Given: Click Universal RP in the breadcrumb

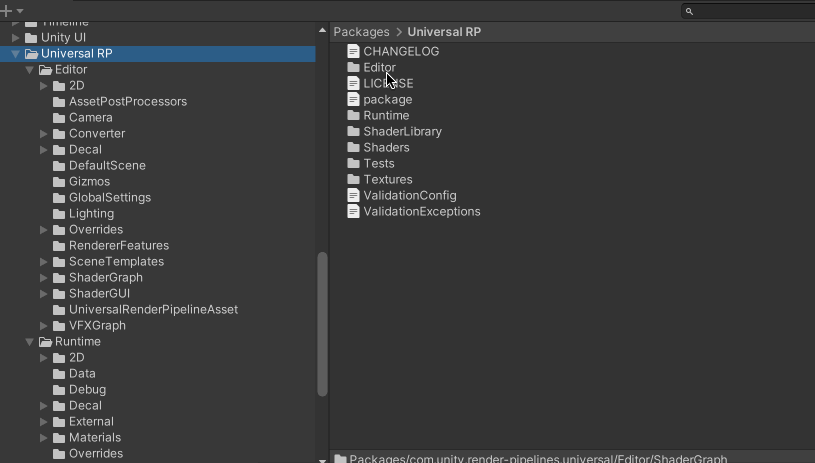Looking at the screenshot, I should (444, 32).
